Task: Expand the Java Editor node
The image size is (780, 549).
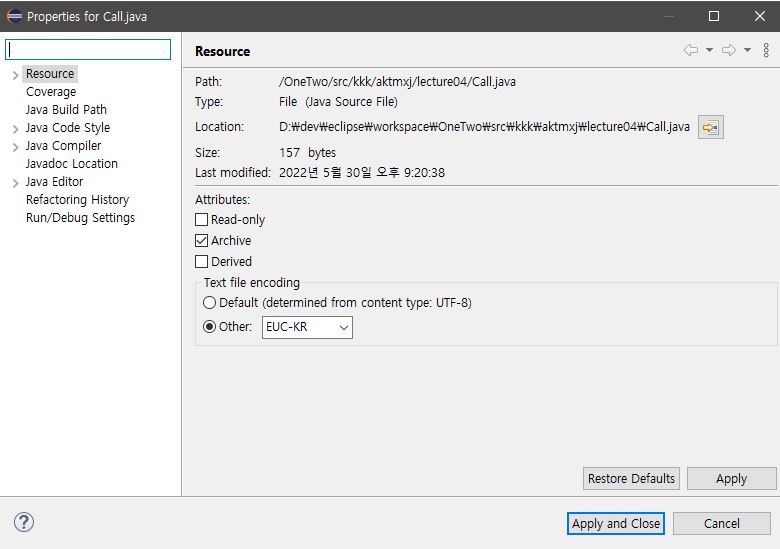Action: (15, 183)
